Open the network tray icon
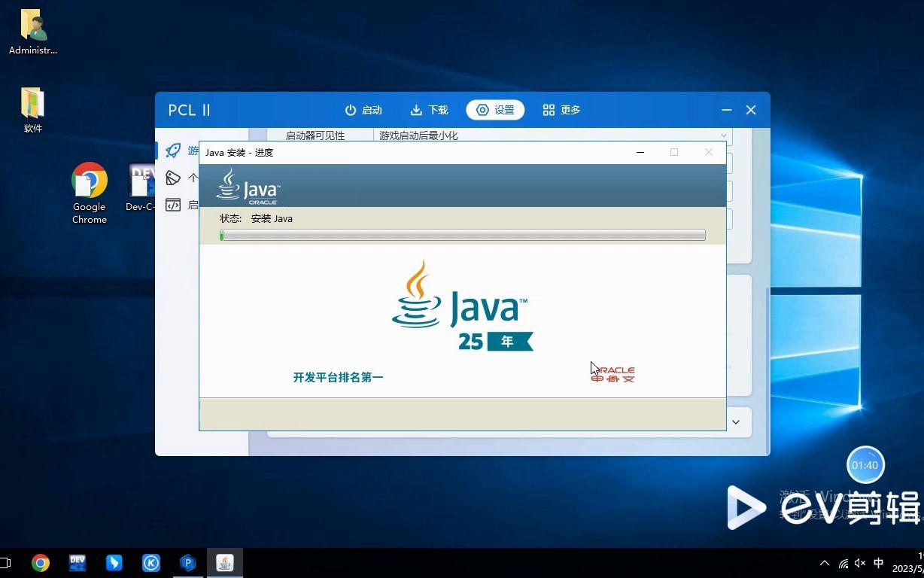924x578 pixels. [843, 563]
